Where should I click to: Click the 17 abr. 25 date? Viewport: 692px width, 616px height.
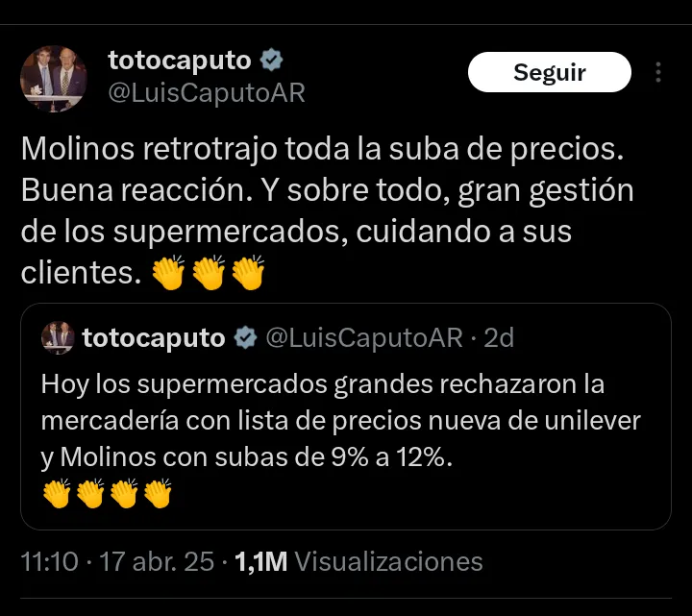coord(157,561)
